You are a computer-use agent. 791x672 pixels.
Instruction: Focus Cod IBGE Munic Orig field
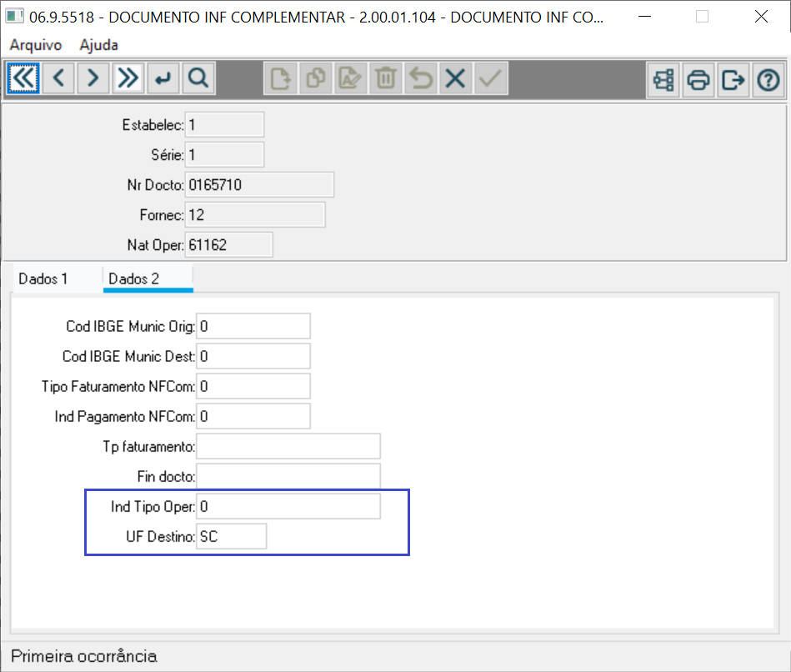pos(253,327)
